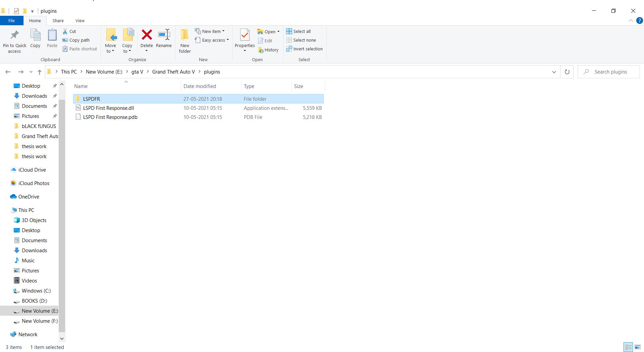The image size is (644, 352).
Task: Select LSPD First Response.pdb file
Action: 198,117
